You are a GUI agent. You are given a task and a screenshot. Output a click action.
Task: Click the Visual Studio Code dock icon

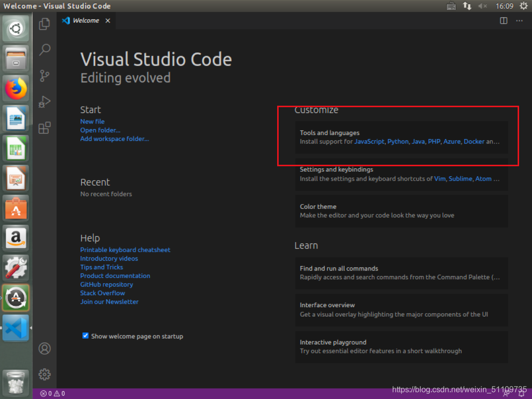pos(15,328)
